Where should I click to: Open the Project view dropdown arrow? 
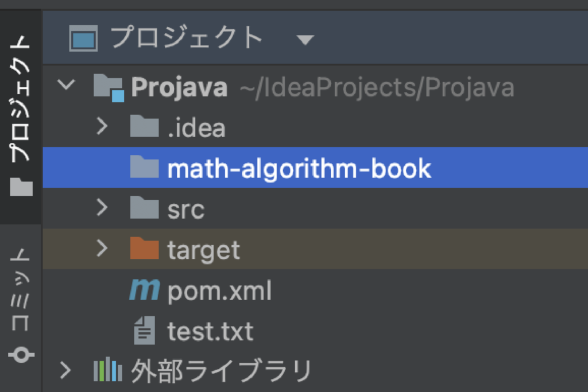(x=305, y=40)
